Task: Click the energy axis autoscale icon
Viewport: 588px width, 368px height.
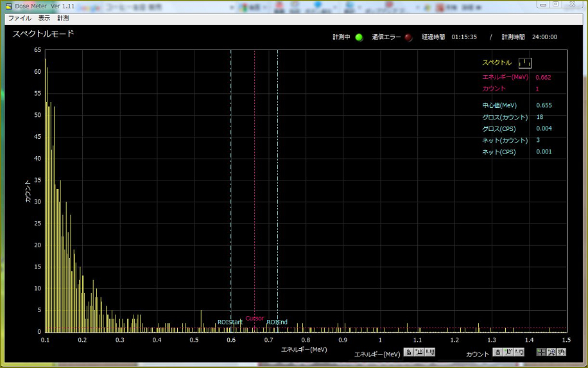Action: click(x=419, y=352)
